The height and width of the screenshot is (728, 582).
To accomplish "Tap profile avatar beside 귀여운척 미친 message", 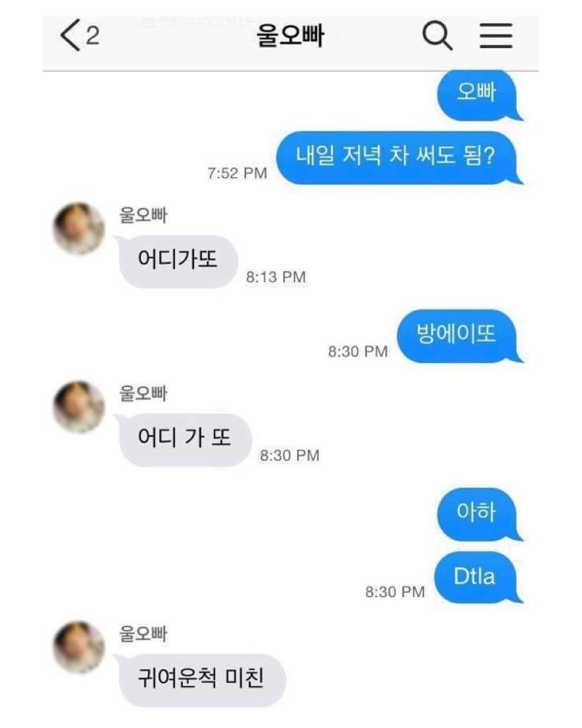I will click(x=79, y=647).
